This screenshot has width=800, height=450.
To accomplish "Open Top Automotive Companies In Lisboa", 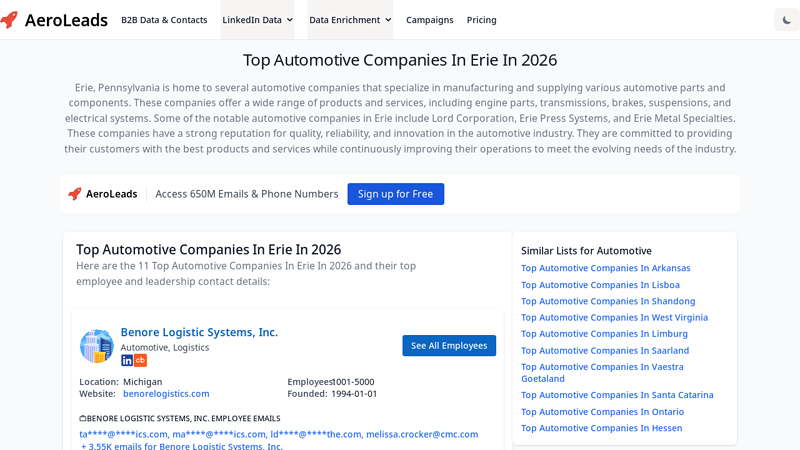I will 601,285.
